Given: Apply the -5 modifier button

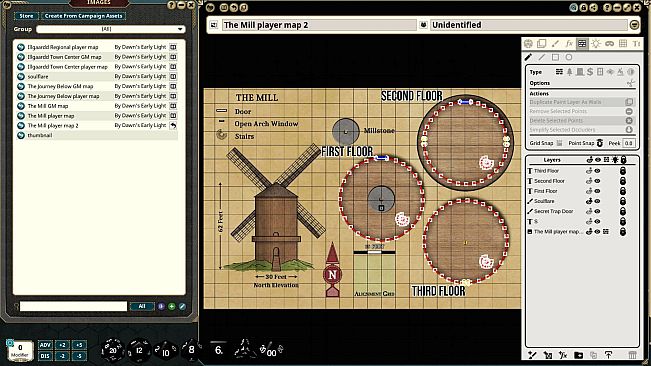Looking at the screenshot, I should coord(79,356).
